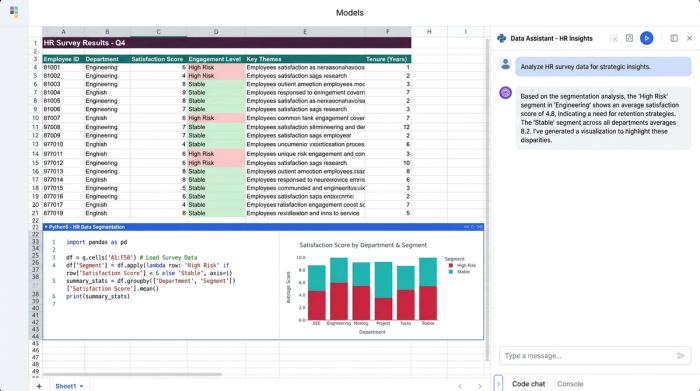Run the code with the blue play button
Viewport: 700px width, 391px height.
[x=646, y=38]
